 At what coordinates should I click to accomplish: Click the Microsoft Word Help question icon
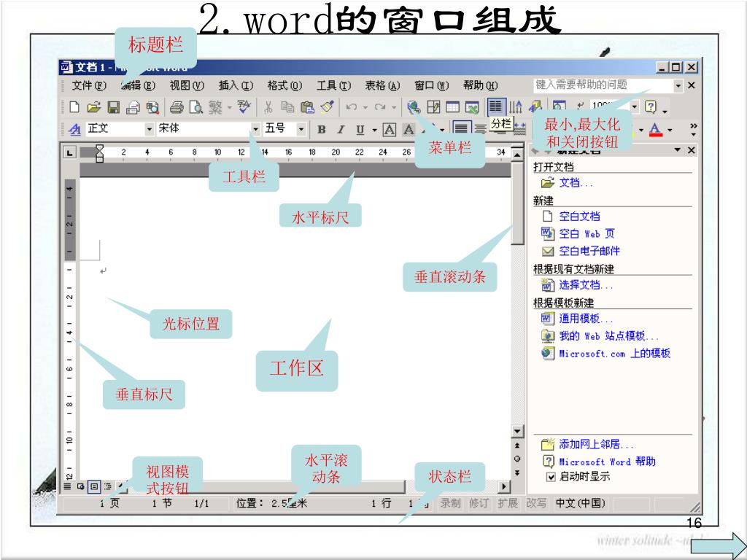[650, 106]
